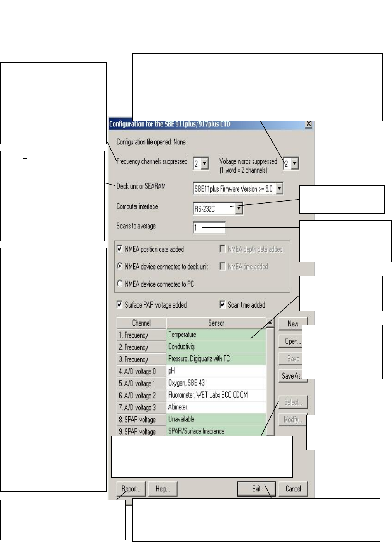Click the Exit button
392x542 pixels.
pyautogui.click(x=256, y=489)
